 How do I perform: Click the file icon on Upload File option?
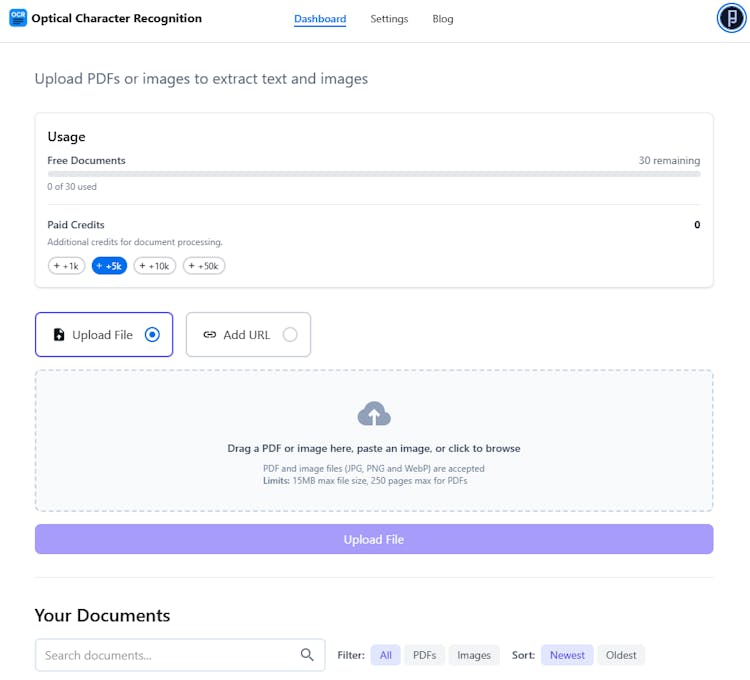point(59,335)
